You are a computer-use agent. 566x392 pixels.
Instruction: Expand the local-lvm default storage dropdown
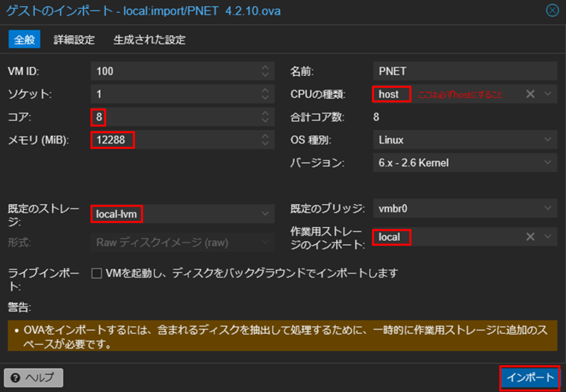265,214
